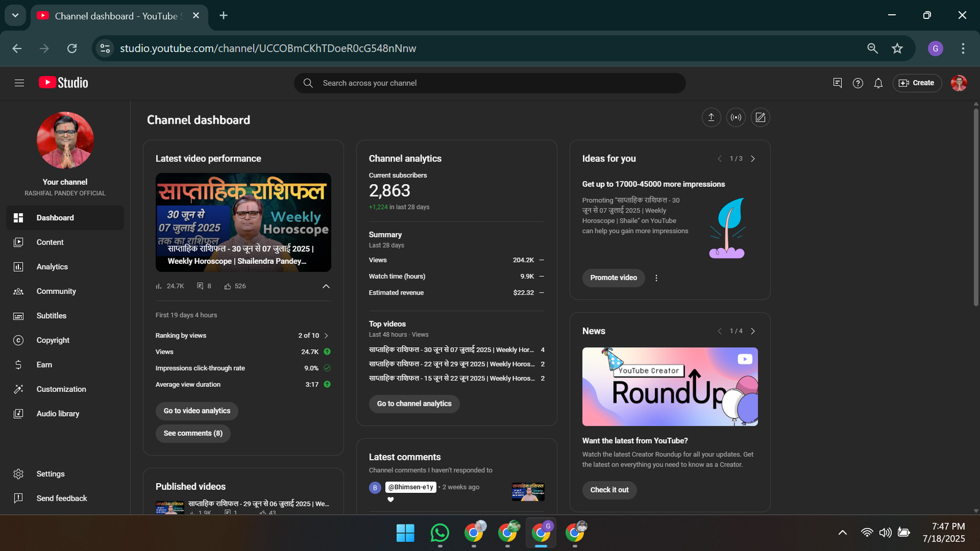The height and width of the screenshot is (551, 980).
Task: Open Analytics in the sidebar
Action: 65,267
